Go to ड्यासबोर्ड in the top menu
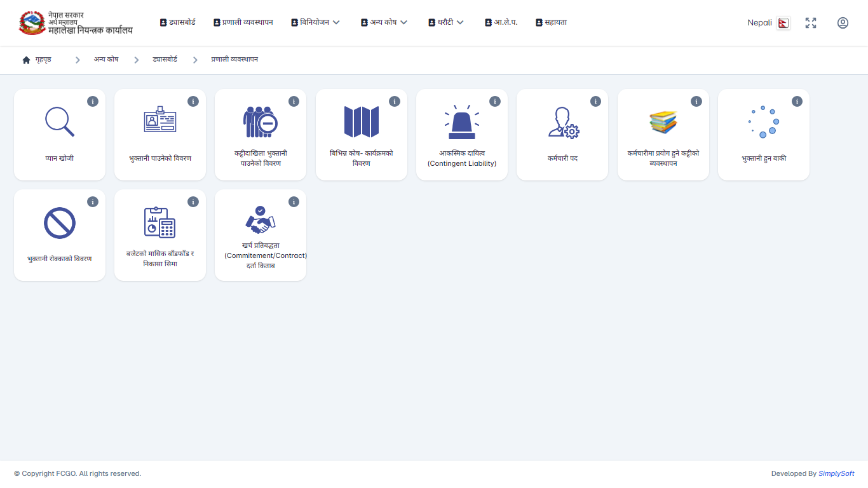Screen dimensions: 868x488 point(177,22)
